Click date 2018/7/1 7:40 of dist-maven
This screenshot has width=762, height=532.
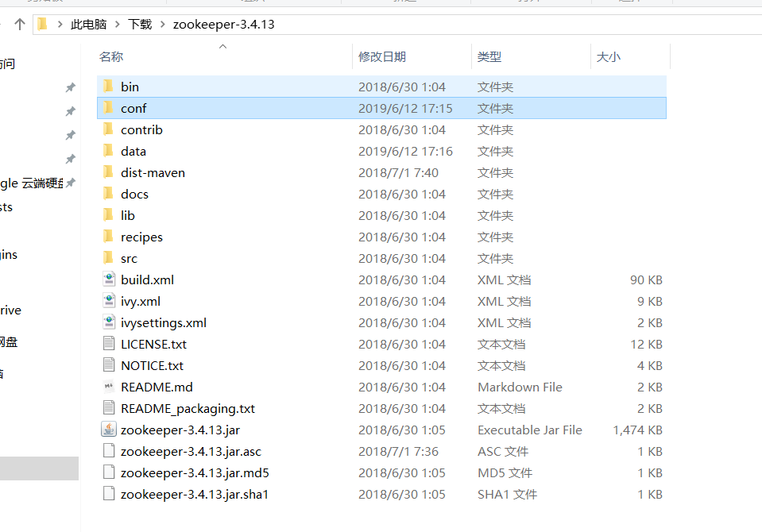tap(398, 172)
